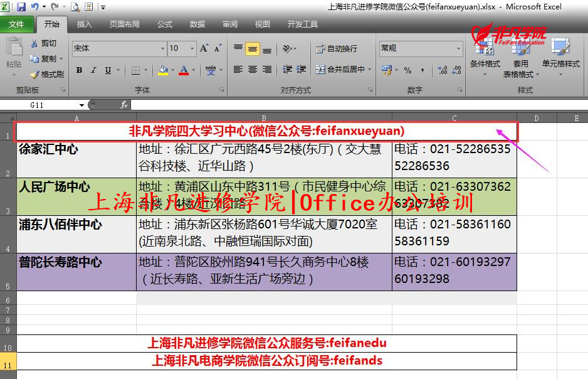Open the 字体 font dialog launcher
This screenshot has width=588, height=379.
point(222,90)
